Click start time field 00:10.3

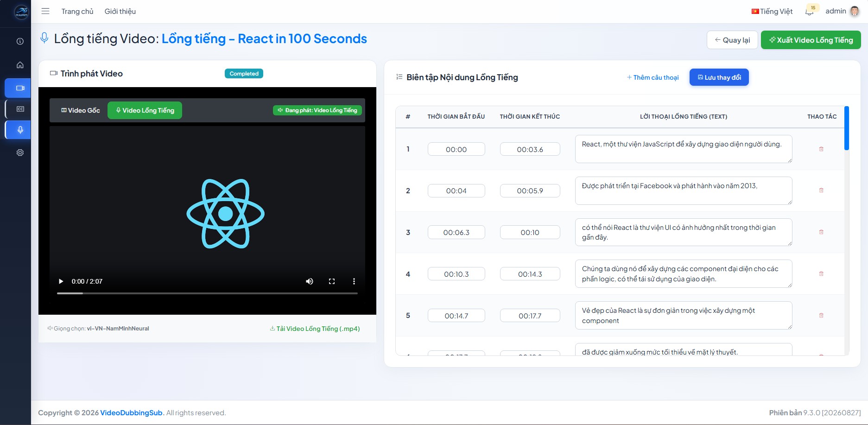pyautogui.click(x=456, y=274)
